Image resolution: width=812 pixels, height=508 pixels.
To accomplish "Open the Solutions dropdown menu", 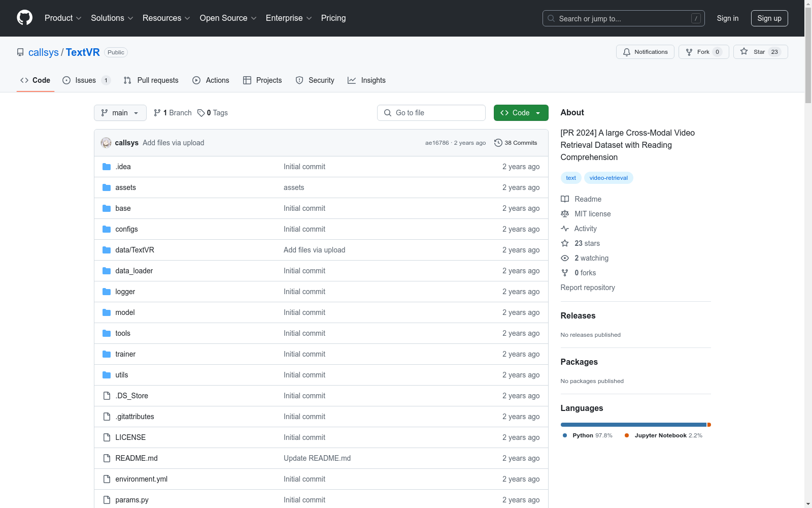I will (x=112, y=18).
